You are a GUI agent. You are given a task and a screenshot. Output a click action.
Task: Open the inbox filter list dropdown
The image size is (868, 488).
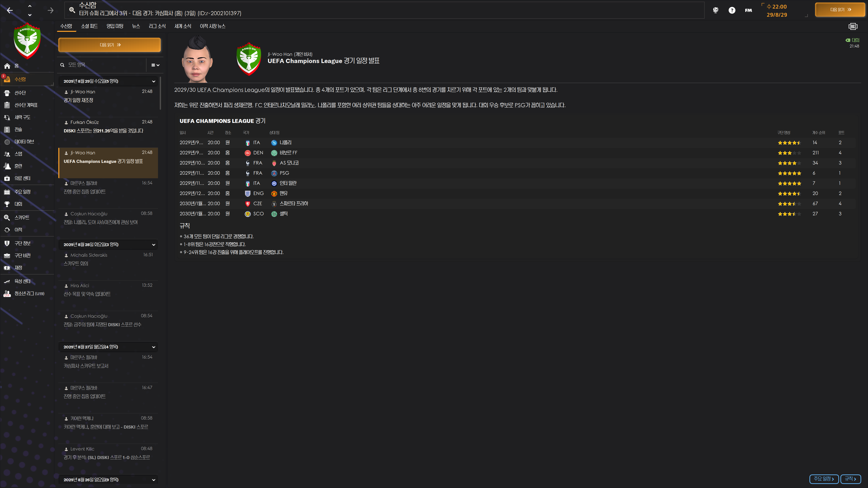point(155,65)
